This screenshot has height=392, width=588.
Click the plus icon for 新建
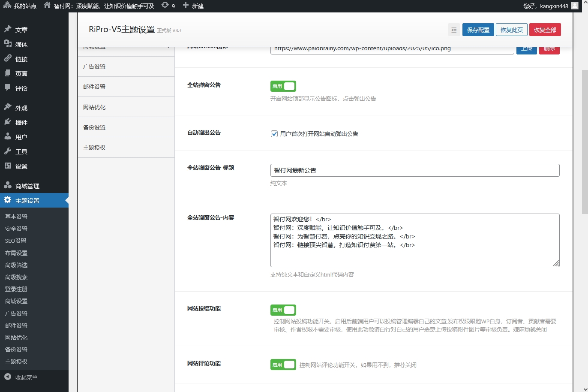pos(186,6)
